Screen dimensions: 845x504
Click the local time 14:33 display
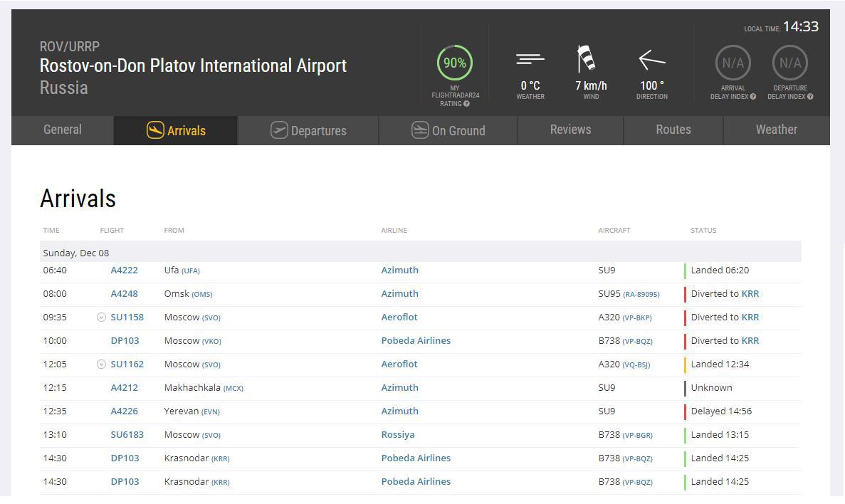coord(801,26)
